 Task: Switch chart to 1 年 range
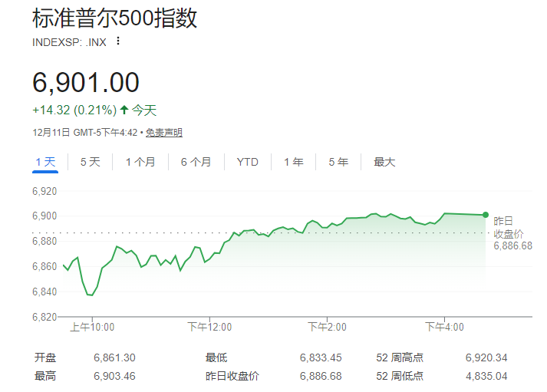[x=293, y=162]
